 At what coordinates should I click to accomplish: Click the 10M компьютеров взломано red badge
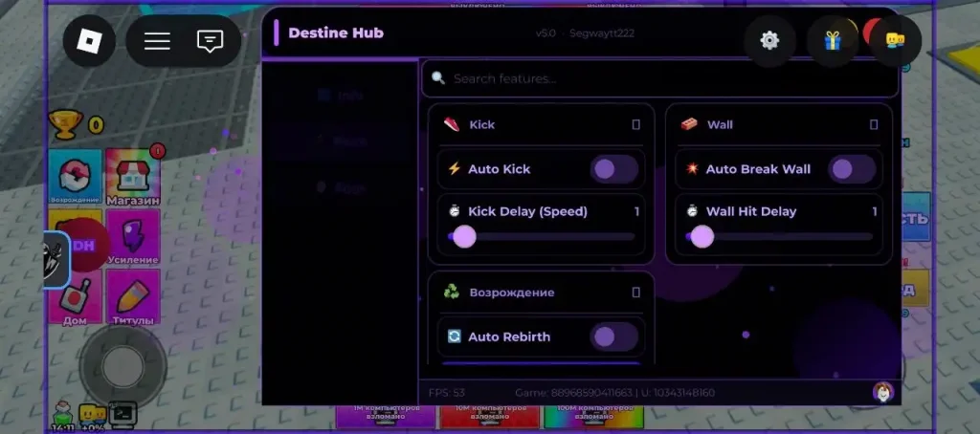[x=491, y=415]
